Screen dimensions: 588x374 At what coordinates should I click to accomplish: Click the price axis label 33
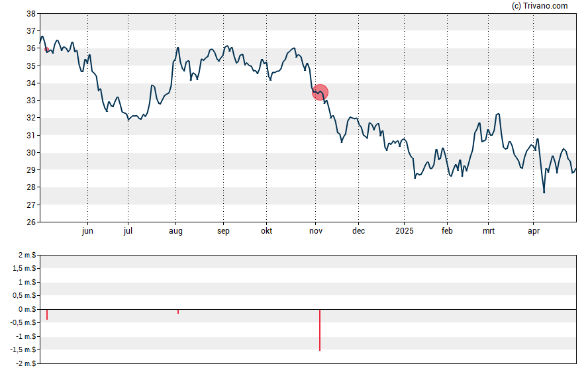pyautogui.click(x=31, y=101)
